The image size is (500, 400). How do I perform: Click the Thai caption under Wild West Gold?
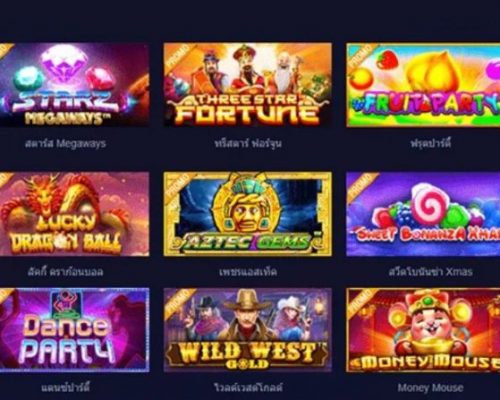[248, 387]
